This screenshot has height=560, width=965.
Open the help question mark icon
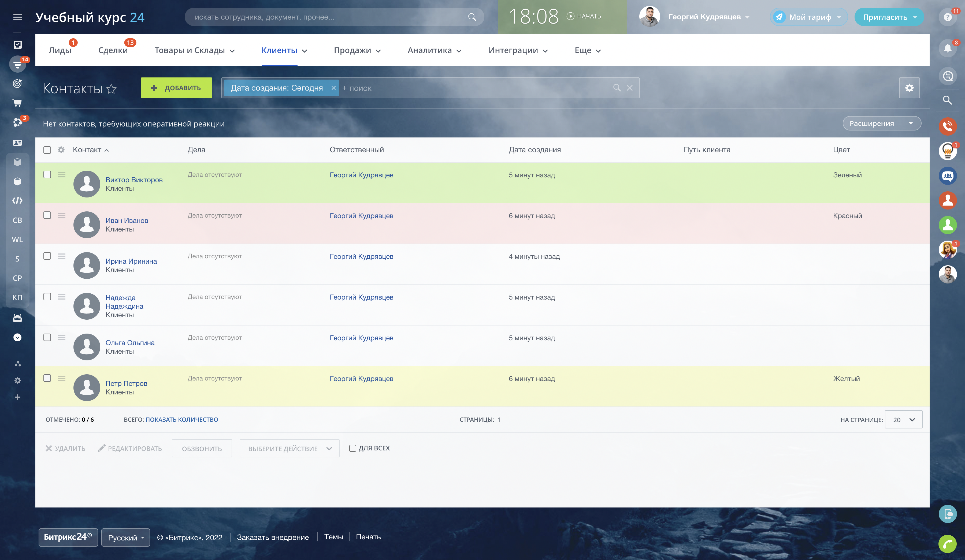click(x=947, y=17)
